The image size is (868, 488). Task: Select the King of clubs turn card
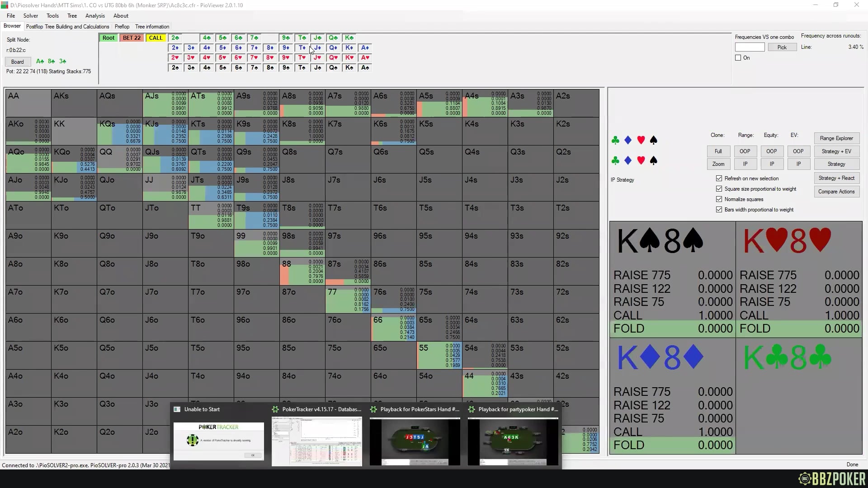click(349, 38)
